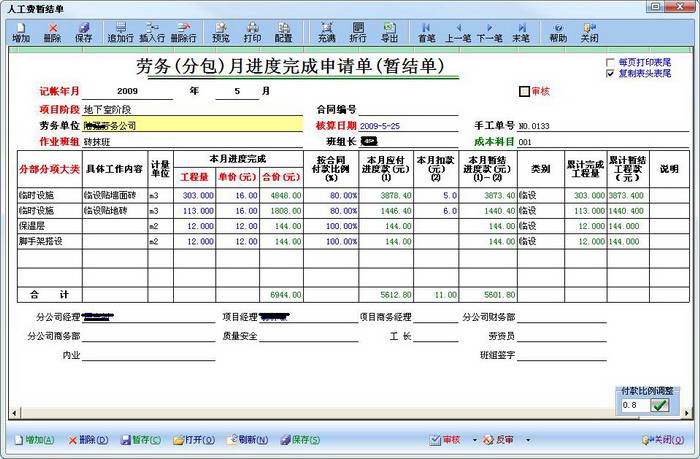Expand the 审核 button dropdown arrow
This screenshot has width=700, height=459.
pos(474,440)
